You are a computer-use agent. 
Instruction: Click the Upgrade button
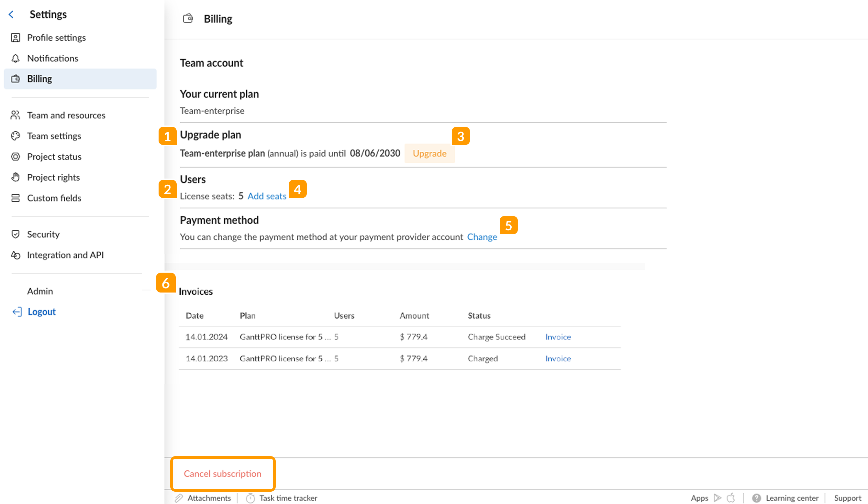coord(429,153)
